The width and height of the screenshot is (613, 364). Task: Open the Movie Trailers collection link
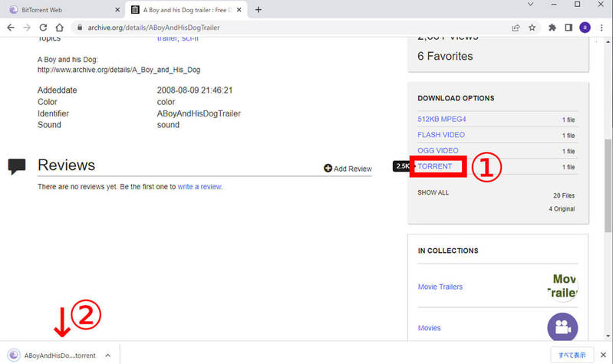coord(440,287)
